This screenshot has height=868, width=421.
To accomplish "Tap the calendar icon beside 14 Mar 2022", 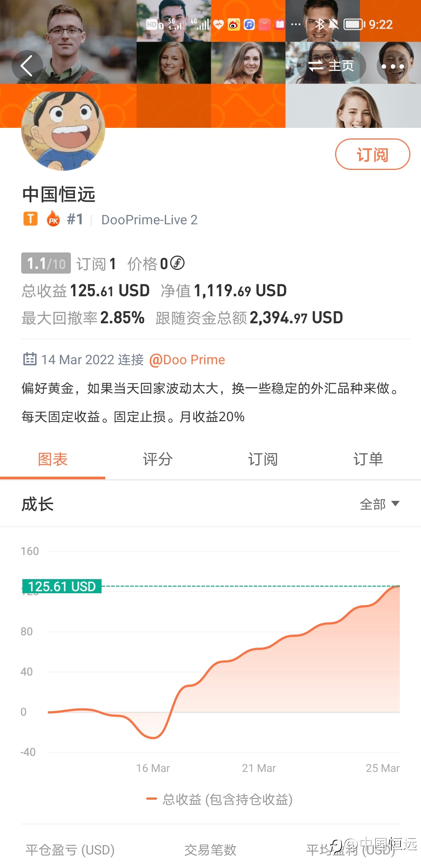I will 30,359.
